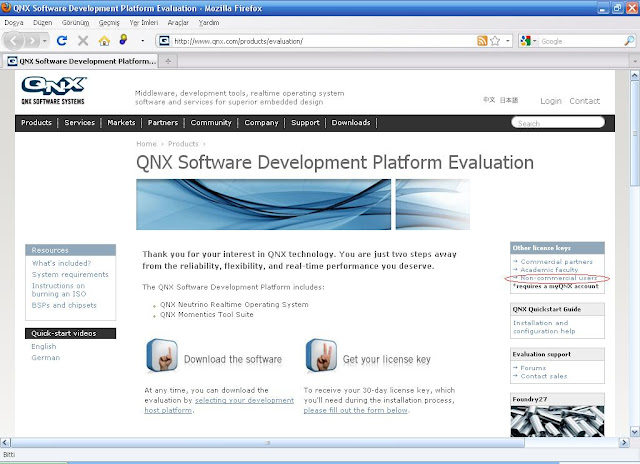Switch to the Japanese language link
The image size is (640, 464).
click(x=509, y=100)
